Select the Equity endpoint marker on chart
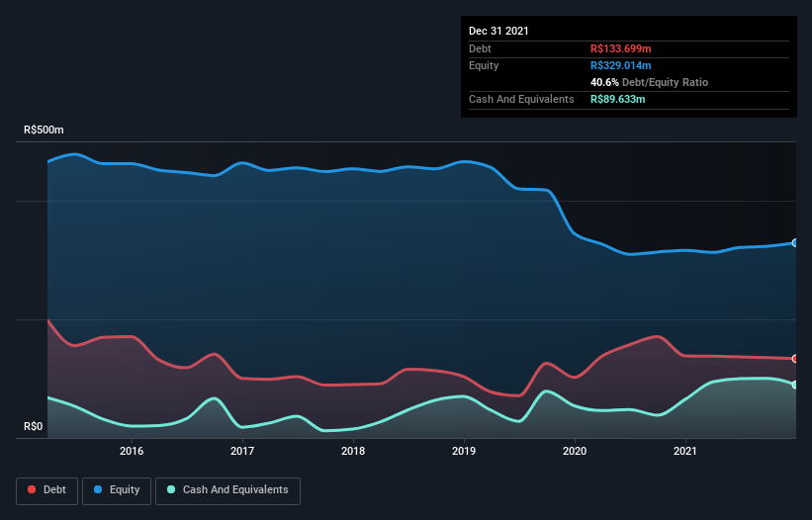The height and width of the screenshot is (520, 812). click(795, 242)
